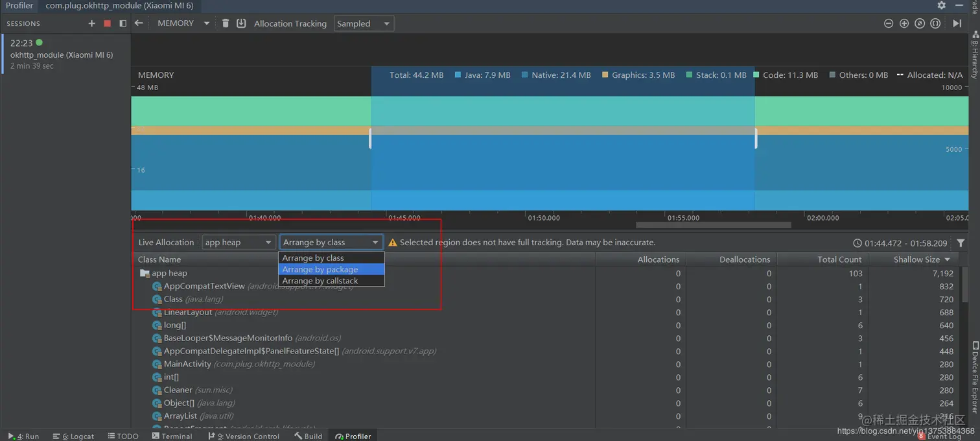The image size is (980, 441).
Task: Select the com.plug.okhttp_module session tab
Action: pyautogui.click(x=119, y=5)
